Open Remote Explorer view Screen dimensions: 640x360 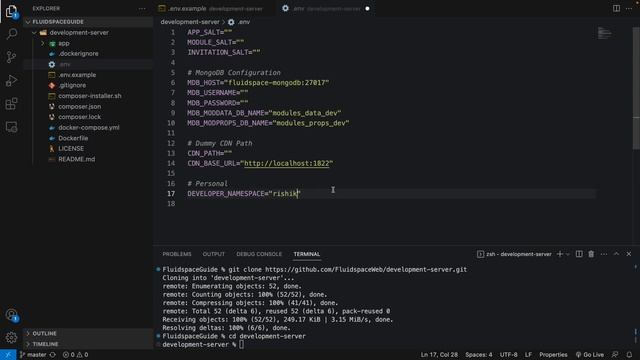coord(11,127)
